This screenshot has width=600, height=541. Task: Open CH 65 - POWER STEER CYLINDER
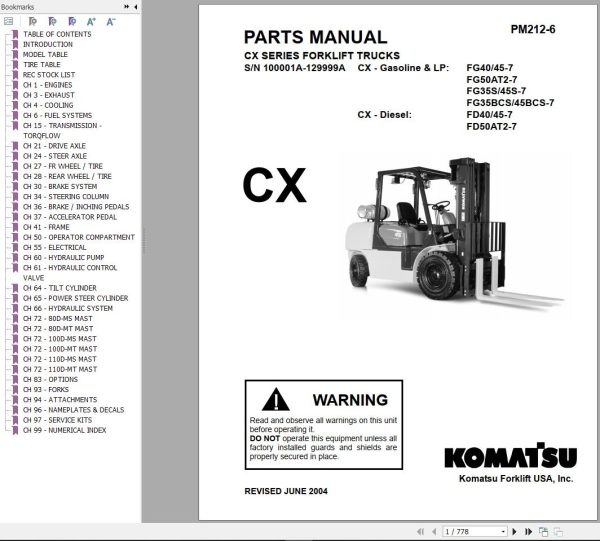point(76,298)
